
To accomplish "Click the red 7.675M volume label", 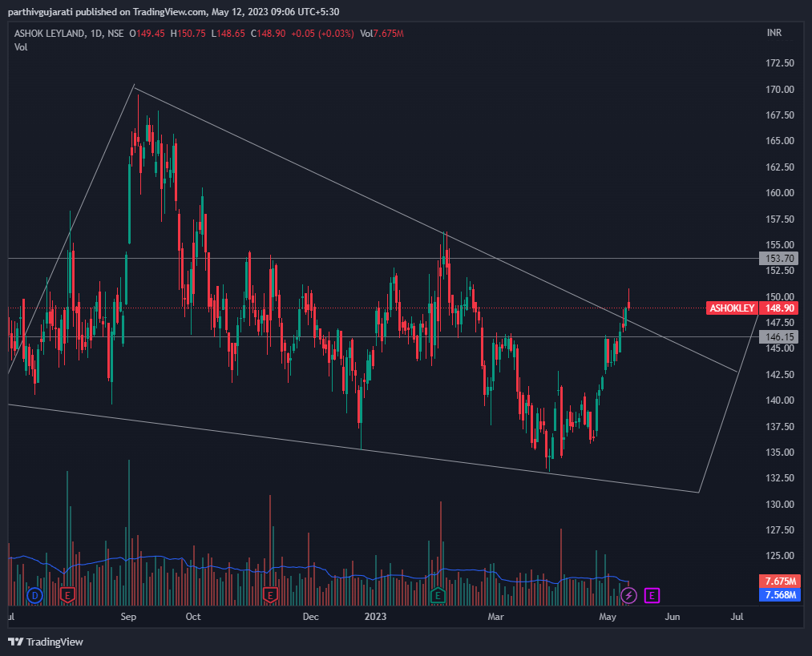I will pyautogui.click(x=780, y=581).
